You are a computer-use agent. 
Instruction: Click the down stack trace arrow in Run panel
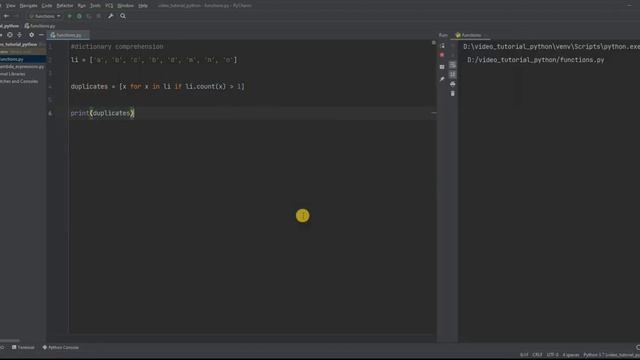click(x=453, y=55)
